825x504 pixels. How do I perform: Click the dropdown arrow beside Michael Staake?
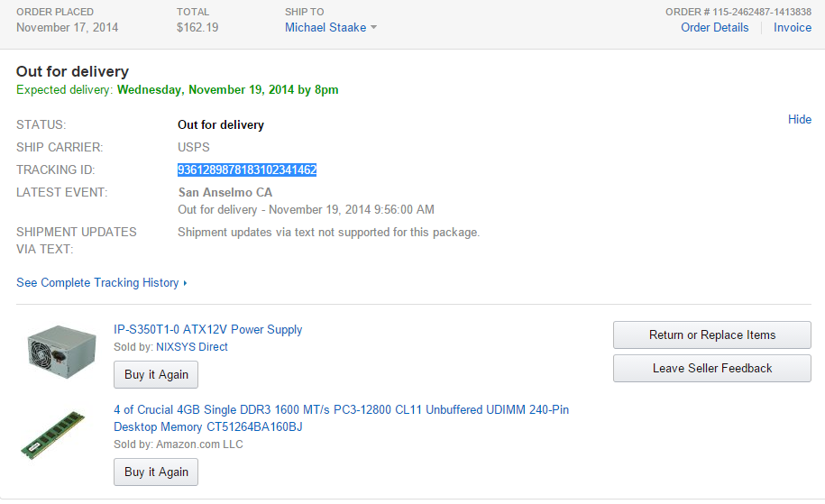373,28
